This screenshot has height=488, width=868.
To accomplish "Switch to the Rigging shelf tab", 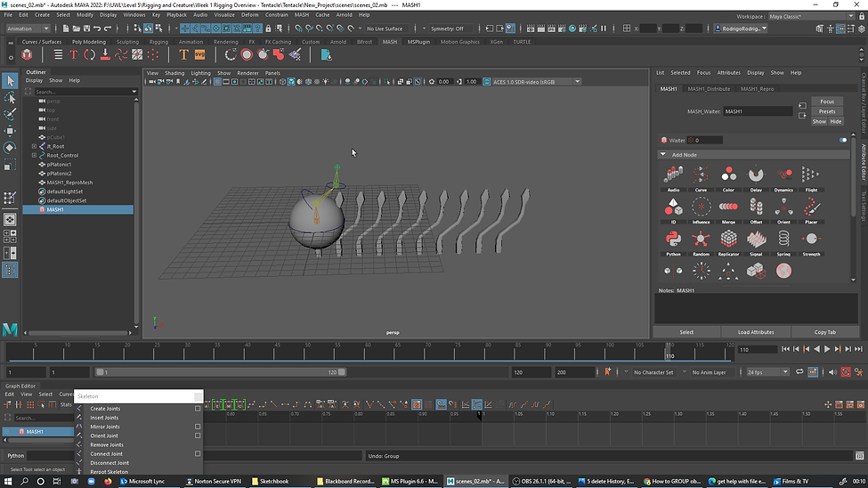I will point(158,42).
